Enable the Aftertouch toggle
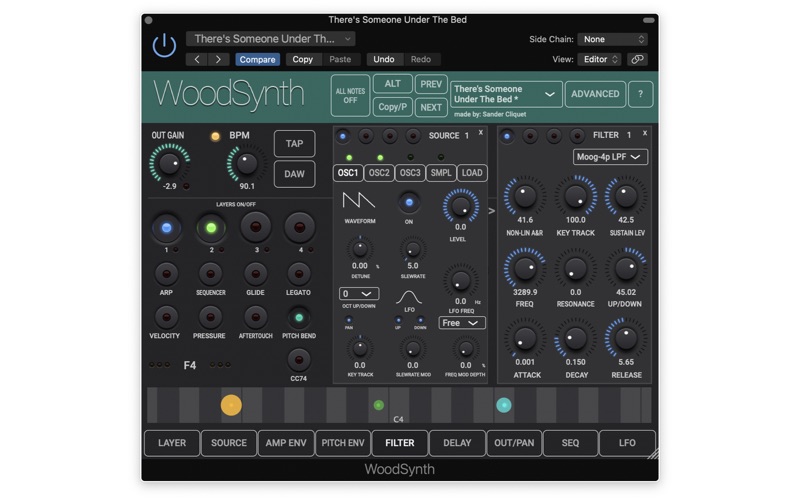 point(255,317)
